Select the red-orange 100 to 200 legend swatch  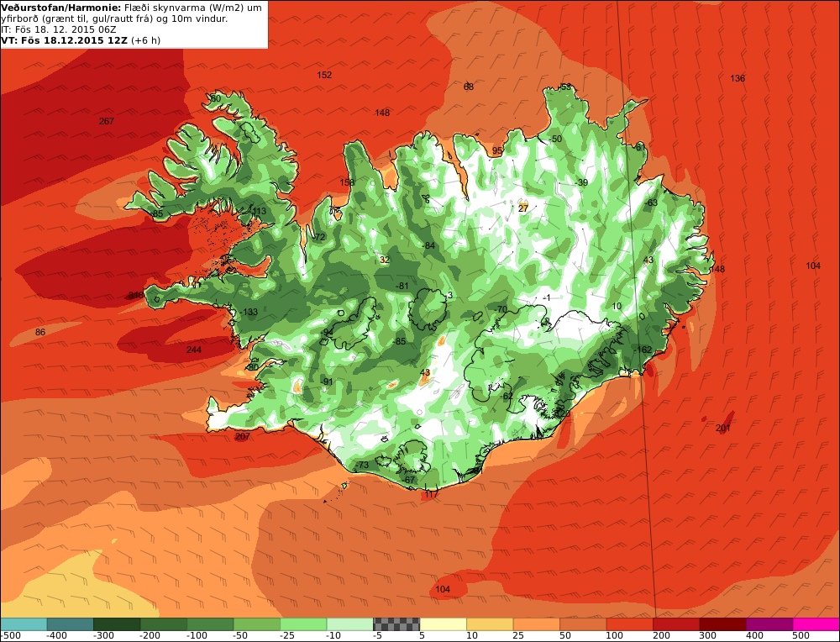[x=629, y=624]
